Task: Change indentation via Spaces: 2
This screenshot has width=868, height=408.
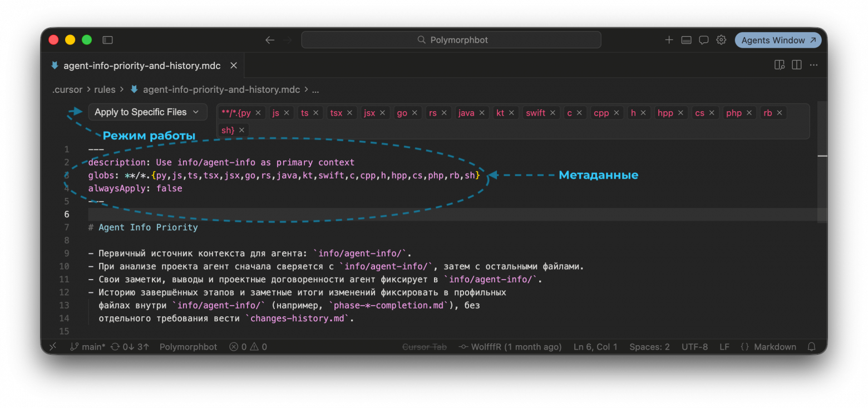Action: click(649, 347)
